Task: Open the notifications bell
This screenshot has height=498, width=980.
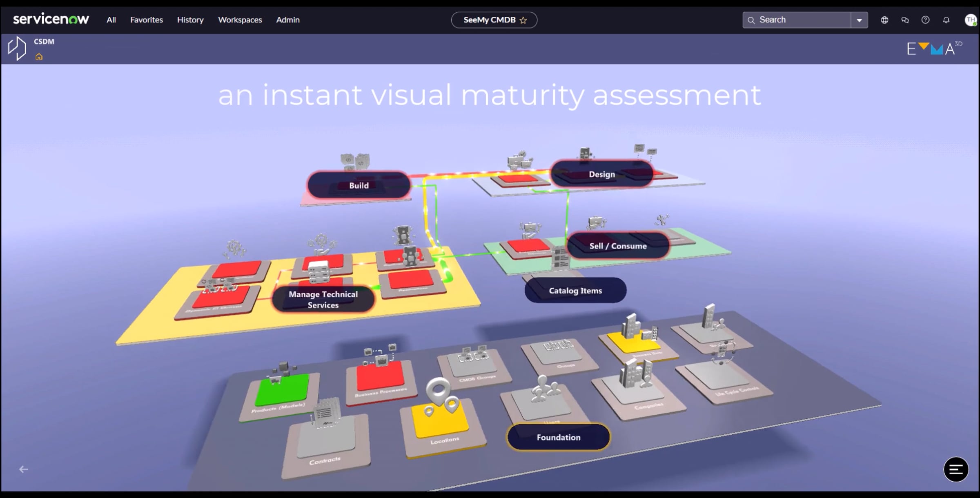Action: click(x=945, y=20)
